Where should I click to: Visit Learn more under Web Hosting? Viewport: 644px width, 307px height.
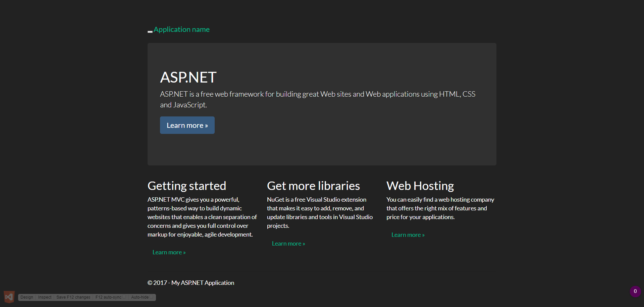coord(408,235)
